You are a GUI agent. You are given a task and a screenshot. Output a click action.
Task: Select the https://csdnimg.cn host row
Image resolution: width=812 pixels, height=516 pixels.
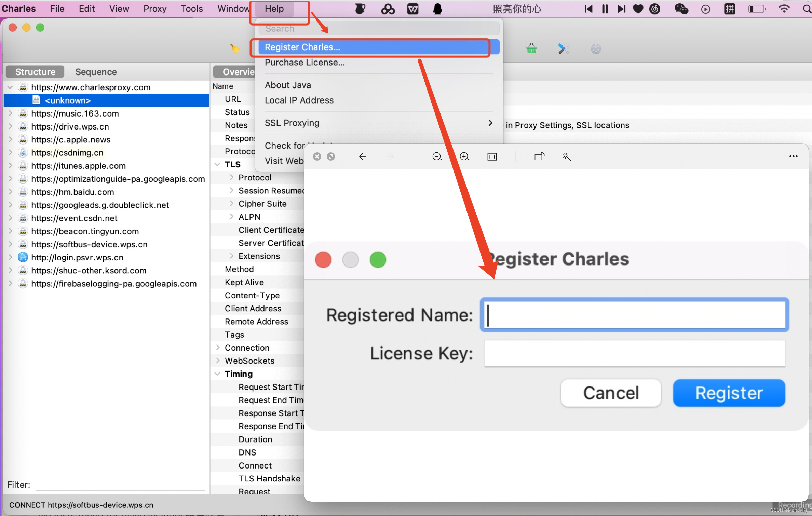[x=106, y=152]
